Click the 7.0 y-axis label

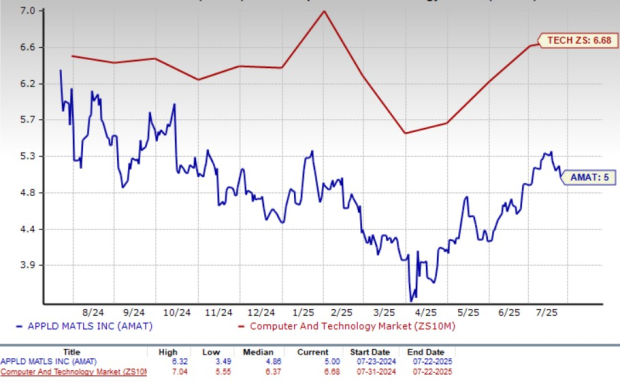pos(27,11)
